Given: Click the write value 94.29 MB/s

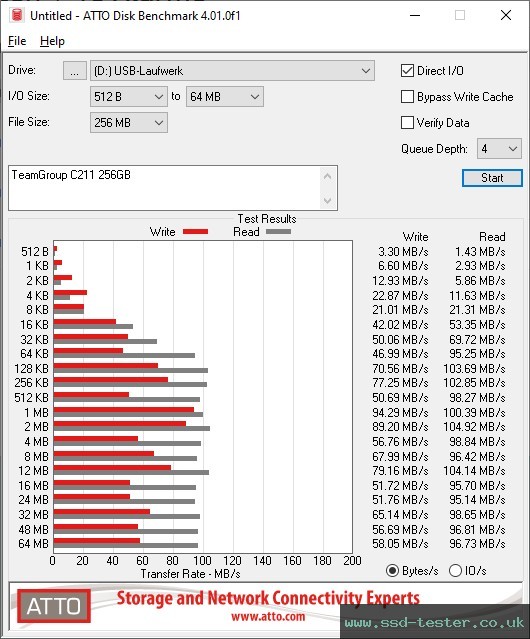Looking at the screenshot, I should click(x=400, y=412).
